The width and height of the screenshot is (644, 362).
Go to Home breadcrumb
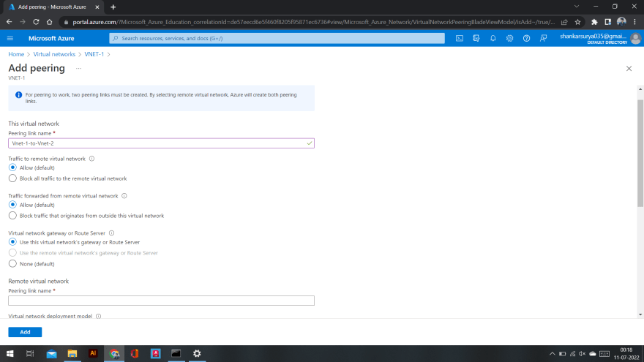(x=16, y=54)
